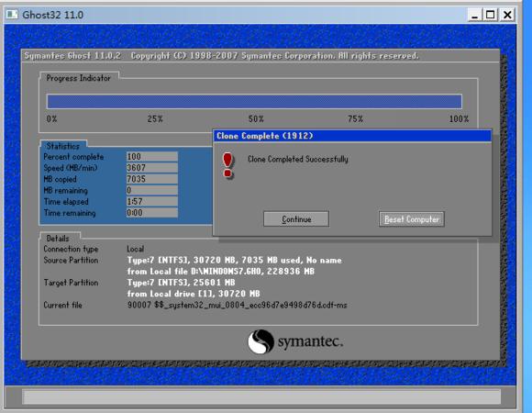Click the Clone Complete (1912) dialog title
The image size is (532, 413).
tap(265, 136)
